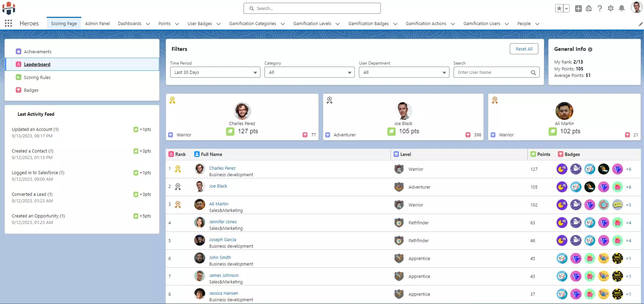Viewport: 644px width, 304px height.
Task: Click the favorites star icon
Action: coord(559,8)
